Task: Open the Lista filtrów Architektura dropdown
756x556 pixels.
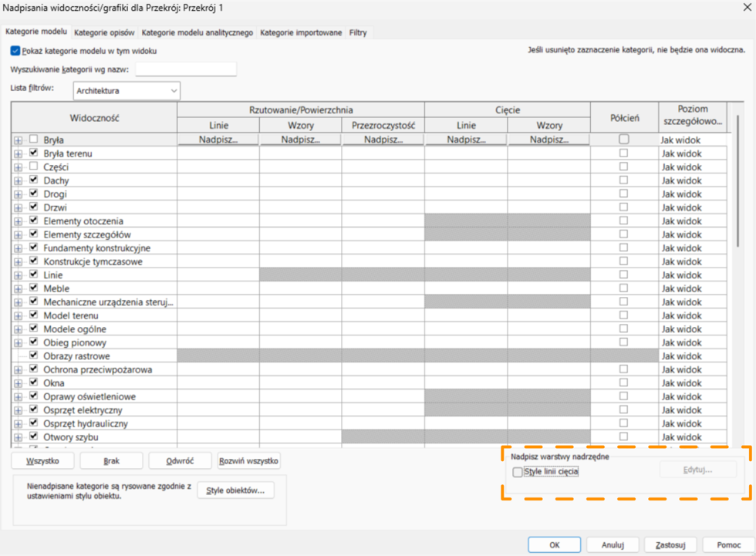Action: coord(127,91)
